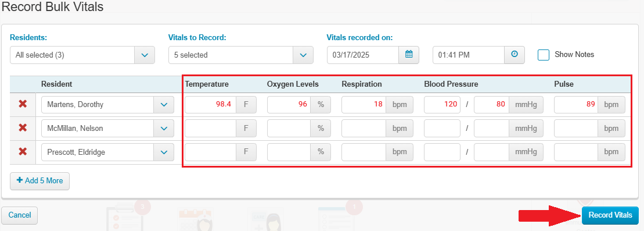This screenshot has width=644, height=231.
Task: Click the Record Vitals button
Action: tap(610, 215)
